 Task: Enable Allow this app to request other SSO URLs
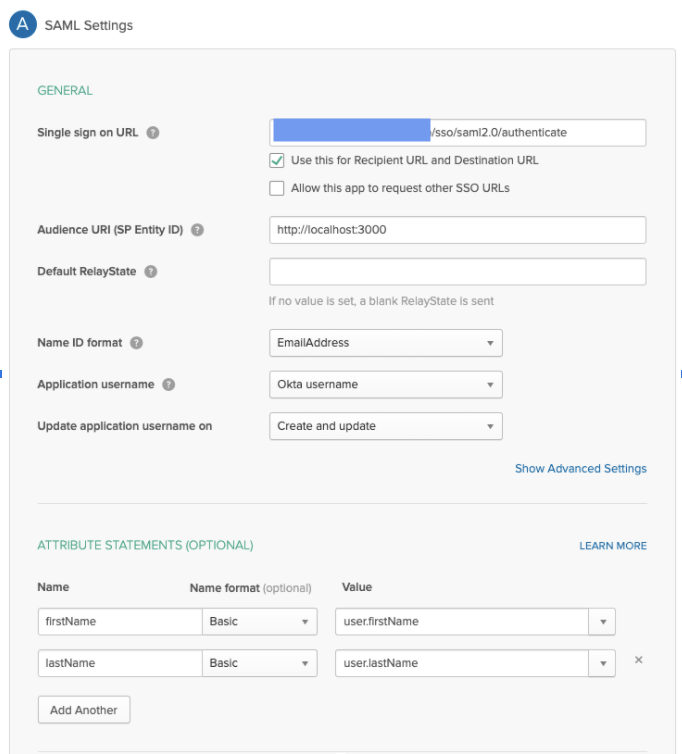pyautogui.click(x=277, y=188)
